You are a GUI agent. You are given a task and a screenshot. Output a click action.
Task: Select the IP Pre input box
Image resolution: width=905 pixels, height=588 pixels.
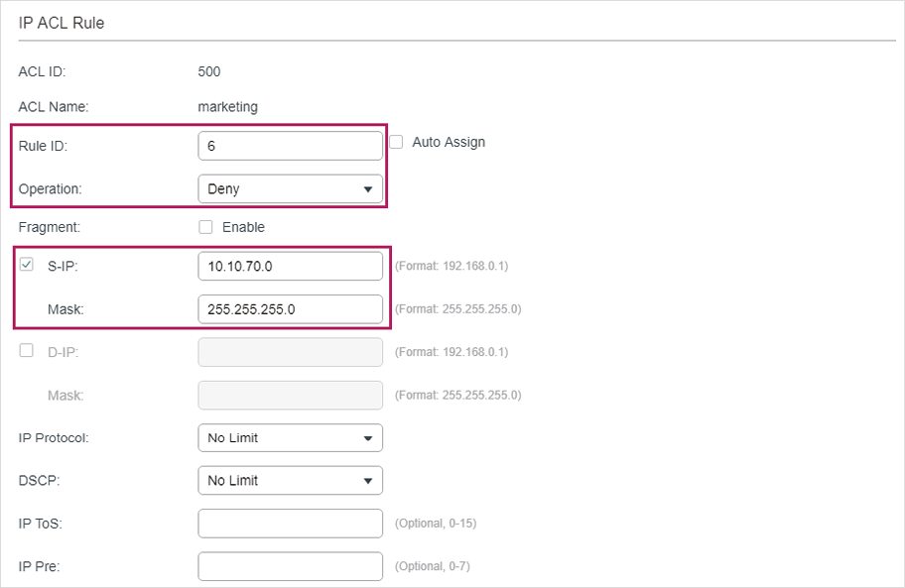290,566
